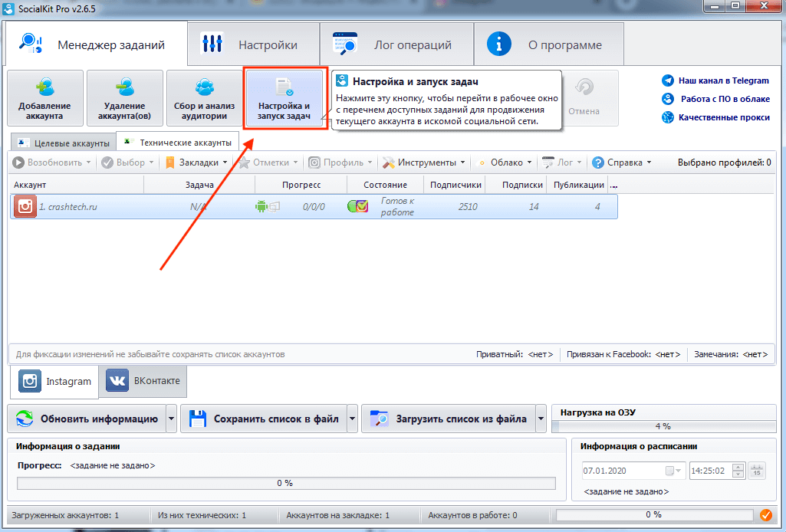Click the Telegram paper plane icon
Viewport: 786px width, 532px height.
(x=668, y=80)
